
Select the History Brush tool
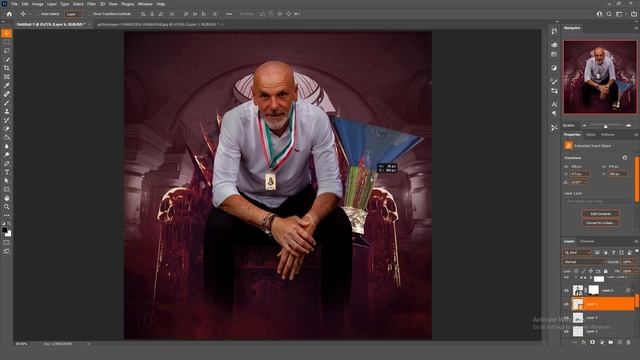pyautogui.click(x=7, y=120)
